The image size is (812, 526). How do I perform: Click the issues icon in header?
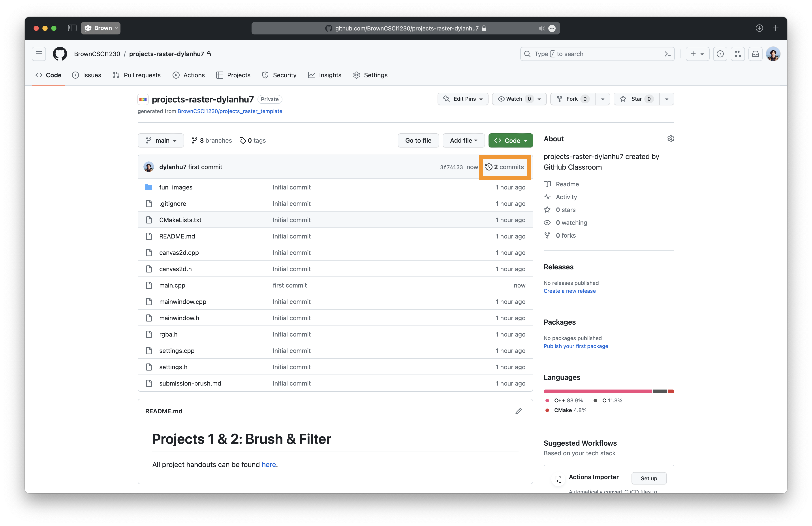720,54
